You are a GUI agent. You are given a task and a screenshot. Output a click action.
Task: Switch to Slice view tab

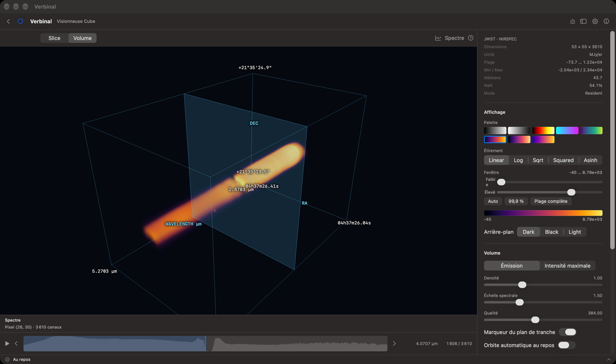click(54, 38)
